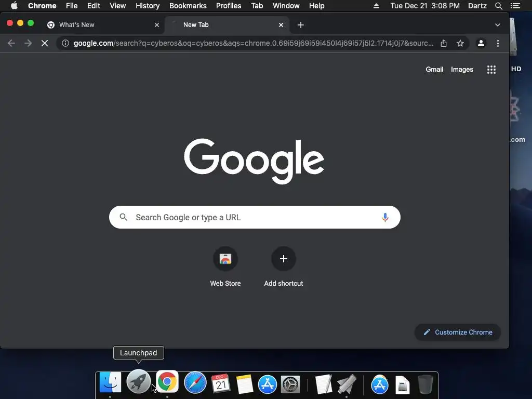532x399 pixels.
Task: Close the What's New tab
Action: [x=157, y=25]
